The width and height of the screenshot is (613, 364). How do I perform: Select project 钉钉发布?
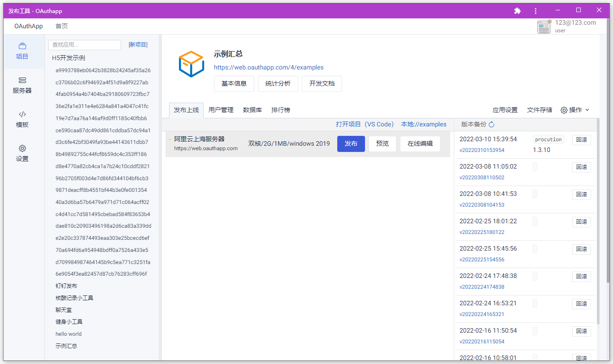tap(66, 286)
